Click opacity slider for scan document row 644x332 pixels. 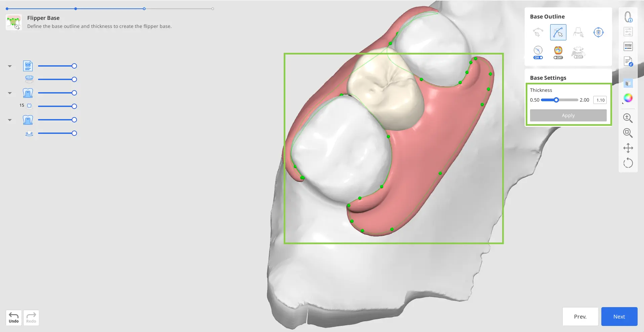tap(57, 66)
